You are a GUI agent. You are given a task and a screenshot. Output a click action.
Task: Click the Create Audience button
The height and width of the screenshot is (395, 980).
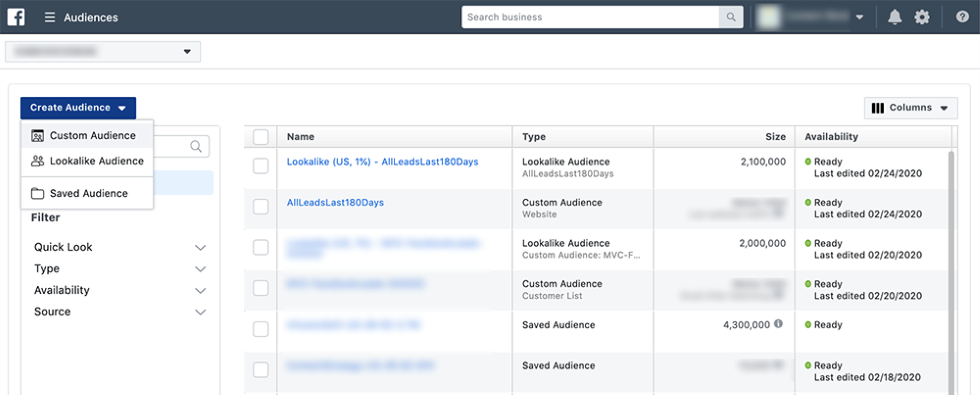pos(78,108)
